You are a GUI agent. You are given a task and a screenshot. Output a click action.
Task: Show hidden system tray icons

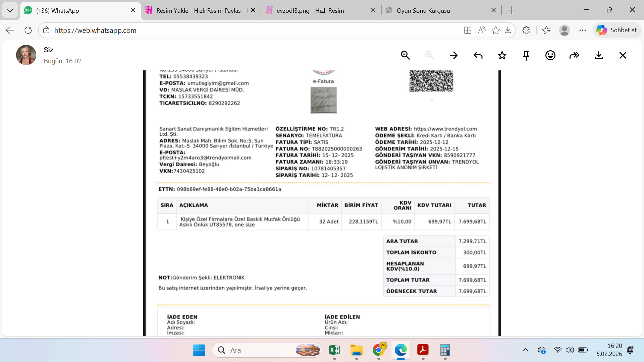pos(526,350)
